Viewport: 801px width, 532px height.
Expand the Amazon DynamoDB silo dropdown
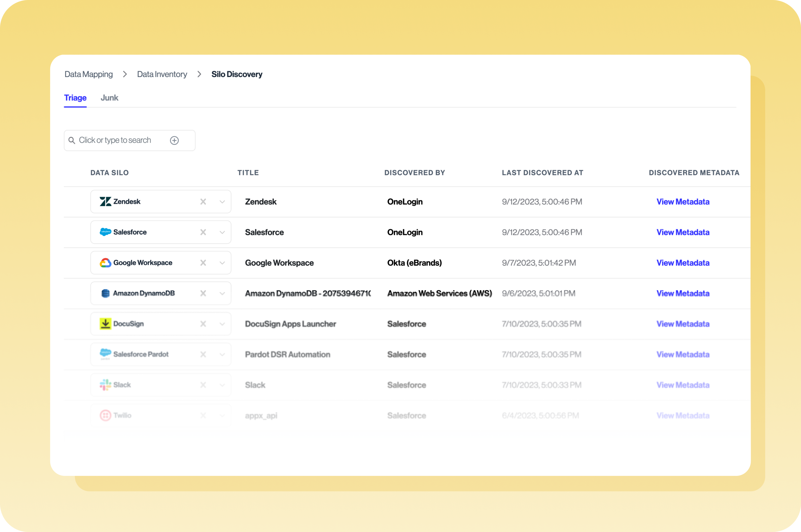pyautogui.click(x=222, y=293)
